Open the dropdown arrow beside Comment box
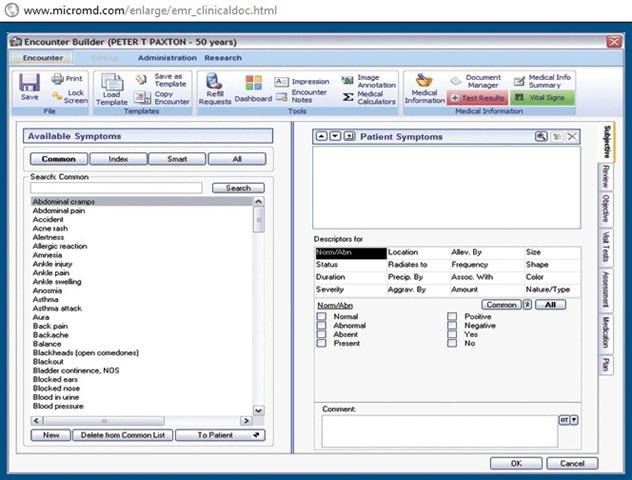 [x=575, y=420]
